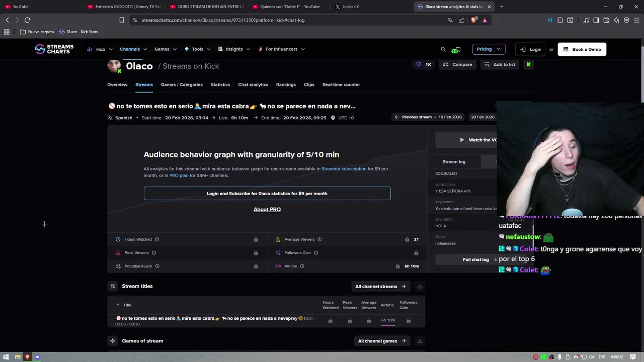Screen dimensions: 644x362
Task: Open the Clips tab
Action: [309, 84]
